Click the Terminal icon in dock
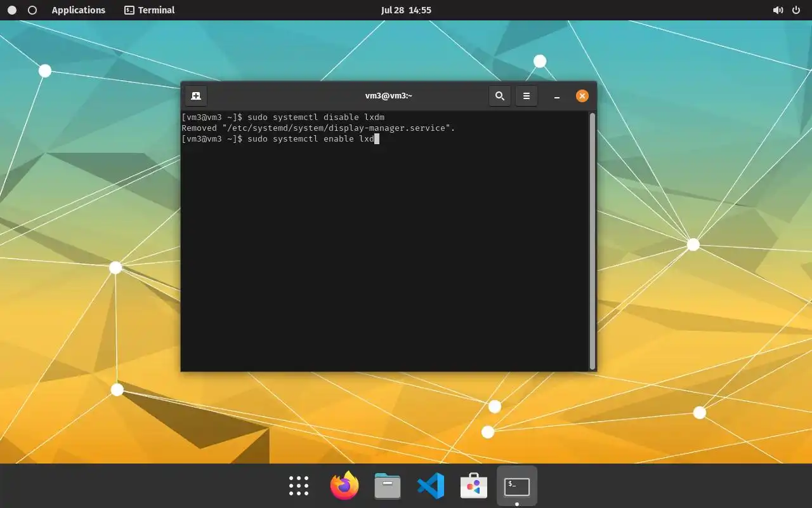 click(x=517, y=486)
